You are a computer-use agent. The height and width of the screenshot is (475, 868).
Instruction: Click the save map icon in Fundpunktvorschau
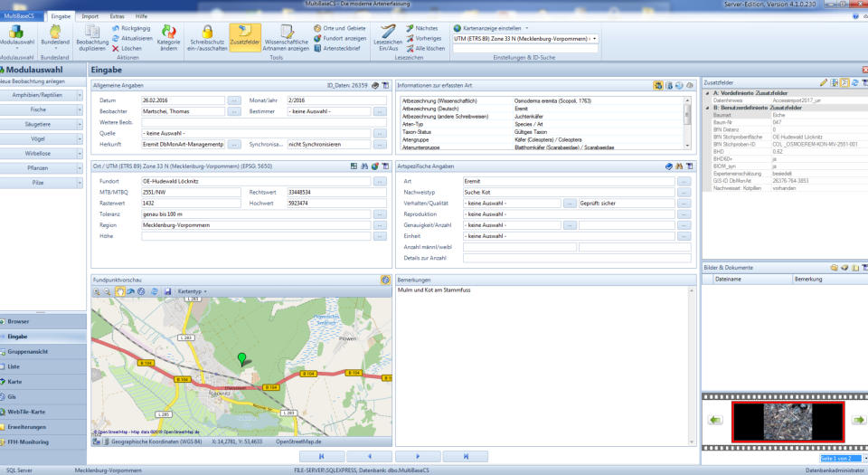(x=168, y=291)
